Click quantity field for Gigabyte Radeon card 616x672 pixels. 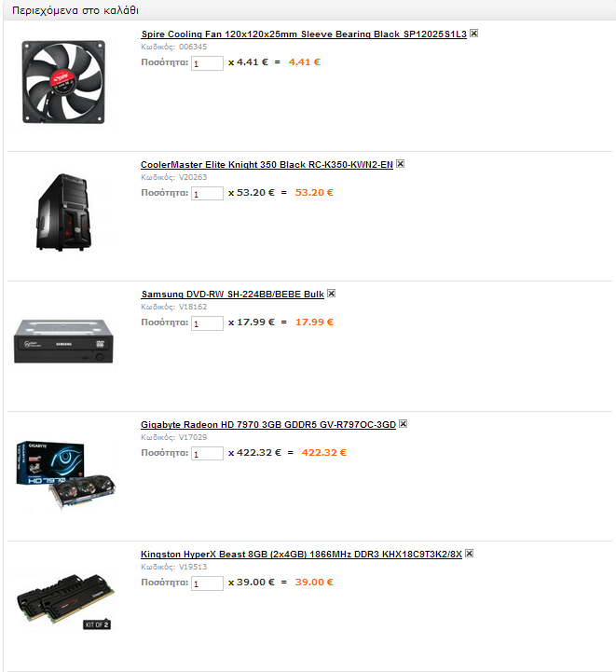pos(207,454)
